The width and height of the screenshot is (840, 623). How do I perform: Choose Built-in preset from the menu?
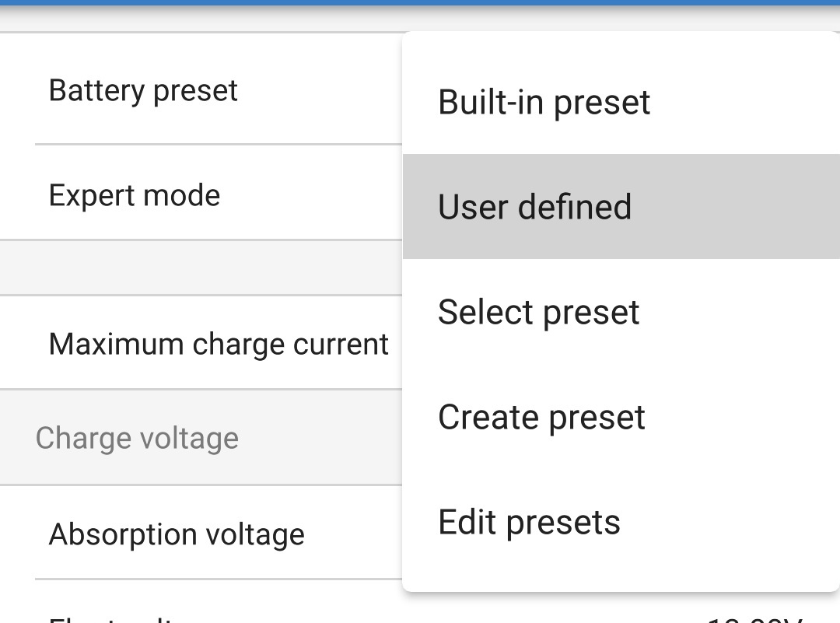click(x=543, y=102)
